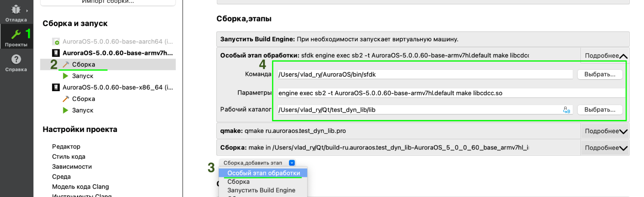Select Сборка under AuroraOS x86_64 kit
The image size is (644, 197).
(83, 99)
